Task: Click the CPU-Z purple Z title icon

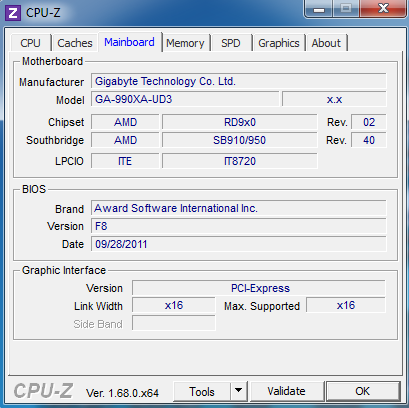Action: (x=13, y=13)
